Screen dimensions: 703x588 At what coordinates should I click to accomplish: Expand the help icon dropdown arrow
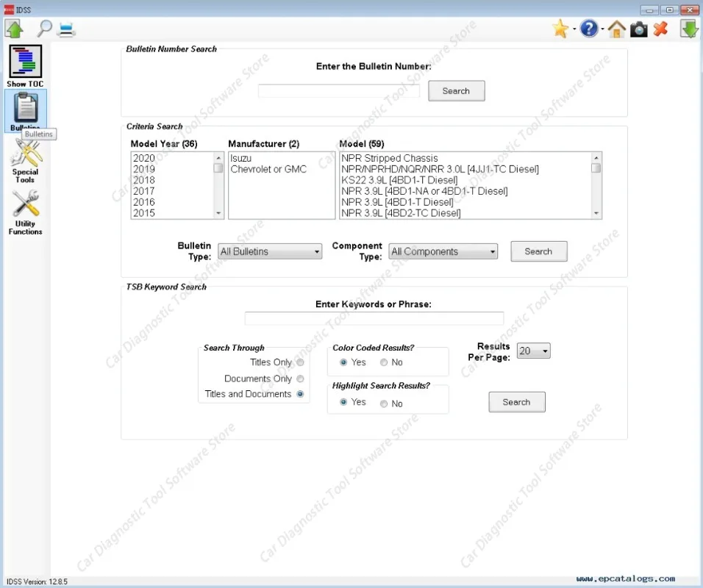coord(602,29)
